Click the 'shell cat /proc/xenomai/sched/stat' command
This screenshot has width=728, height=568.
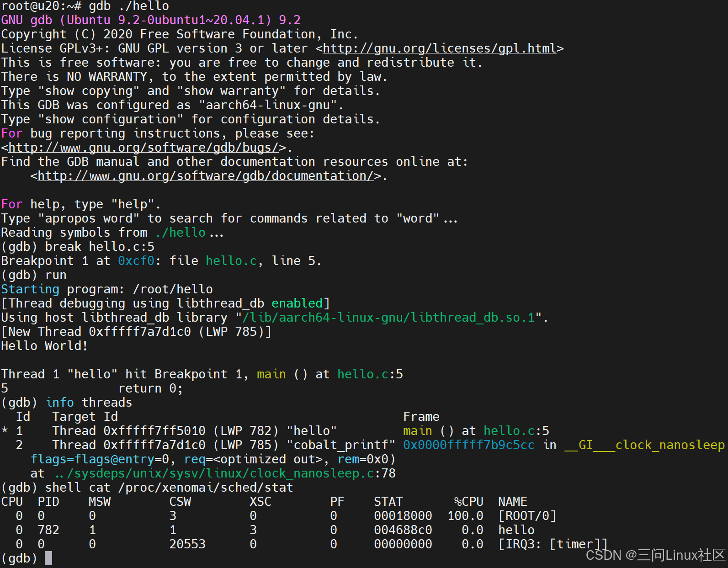[169, 488]
